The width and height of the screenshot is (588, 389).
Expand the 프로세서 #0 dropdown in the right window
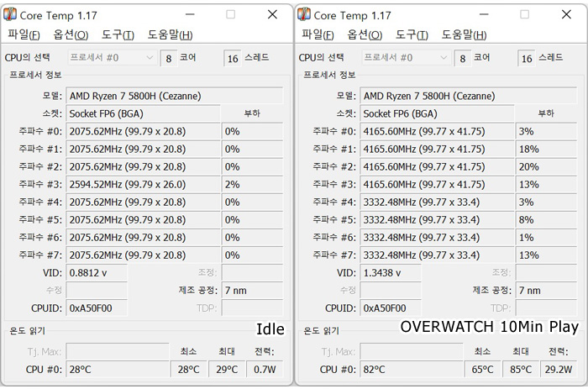point(444,58)
